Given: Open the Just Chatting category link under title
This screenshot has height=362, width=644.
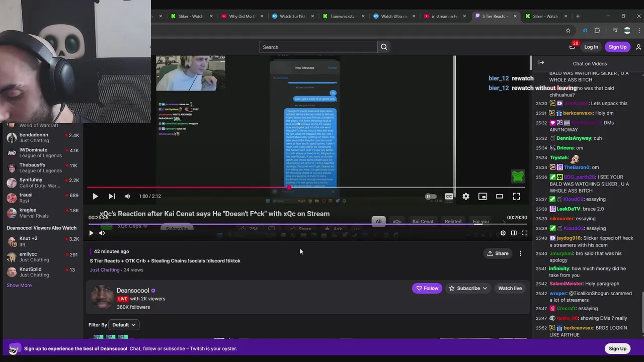Looking at the screenshot, I should pos(105,270).
